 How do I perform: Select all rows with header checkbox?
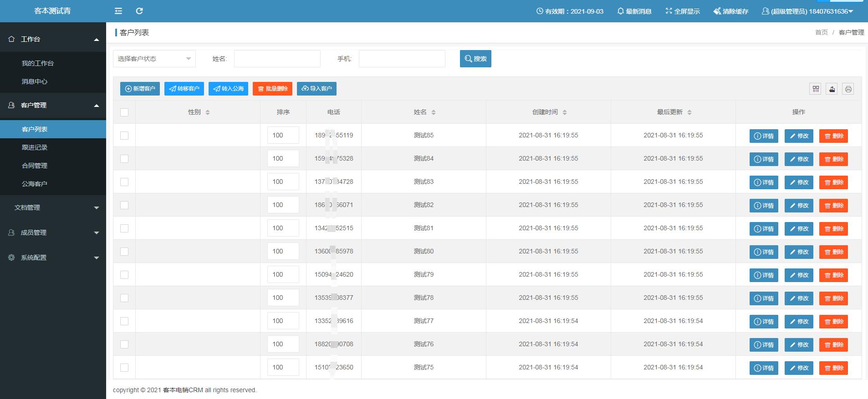click(124, 112)
